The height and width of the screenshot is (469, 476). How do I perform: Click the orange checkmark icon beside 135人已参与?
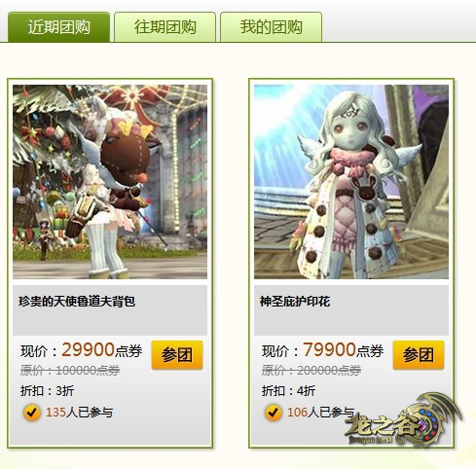coord(32,413)
